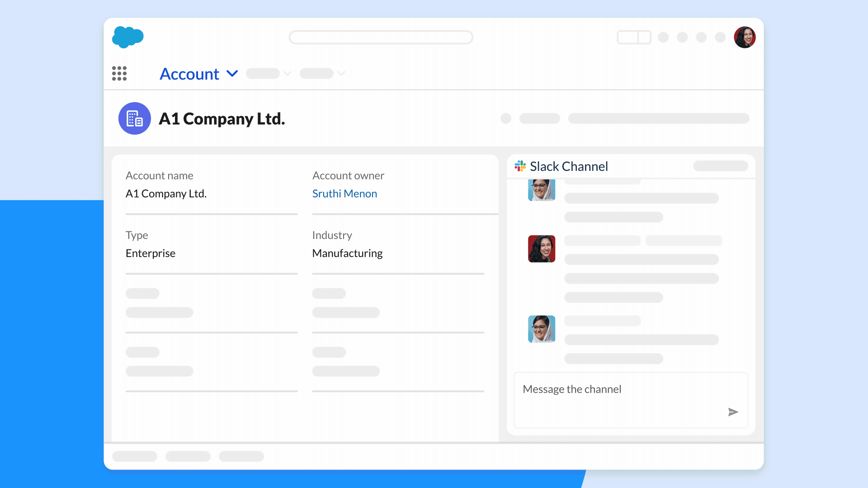Click the Slack logo icon
This screenshot has width=868, height=488.
520,166
